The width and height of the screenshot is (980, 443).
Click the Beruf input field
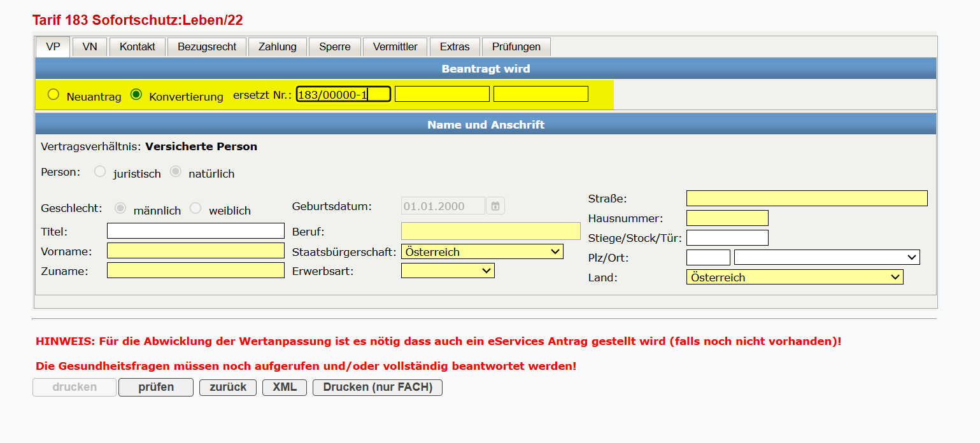tap(490, 231)
